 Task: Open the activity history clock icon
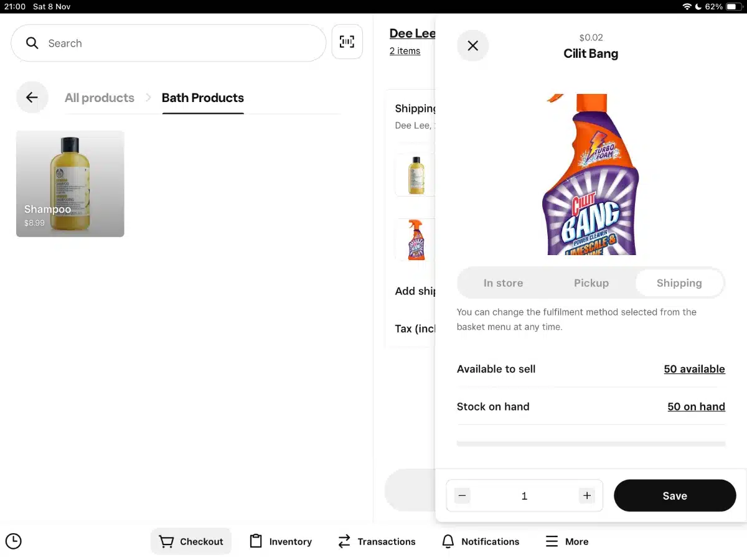click(14, 541)
